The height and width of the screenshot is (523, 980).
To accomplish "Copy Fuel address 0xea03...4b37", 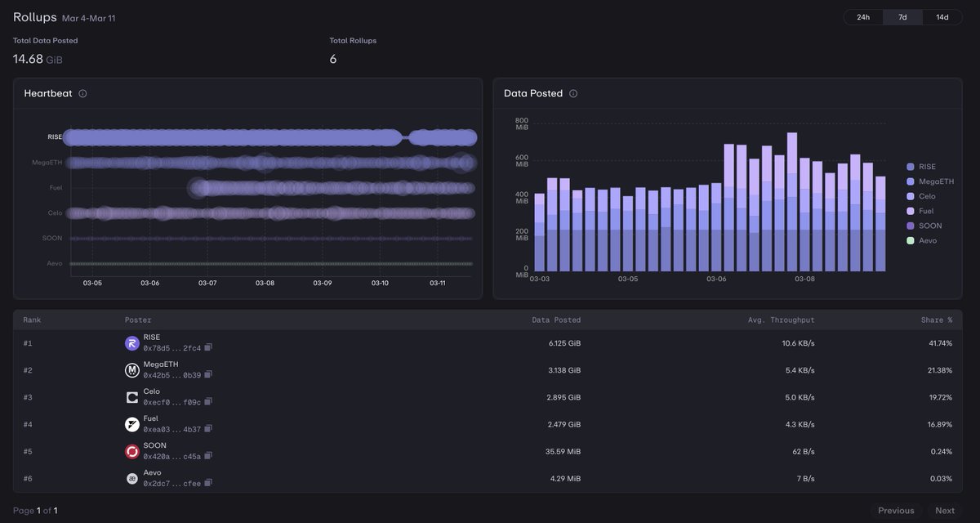I will (x=208, y=429).
